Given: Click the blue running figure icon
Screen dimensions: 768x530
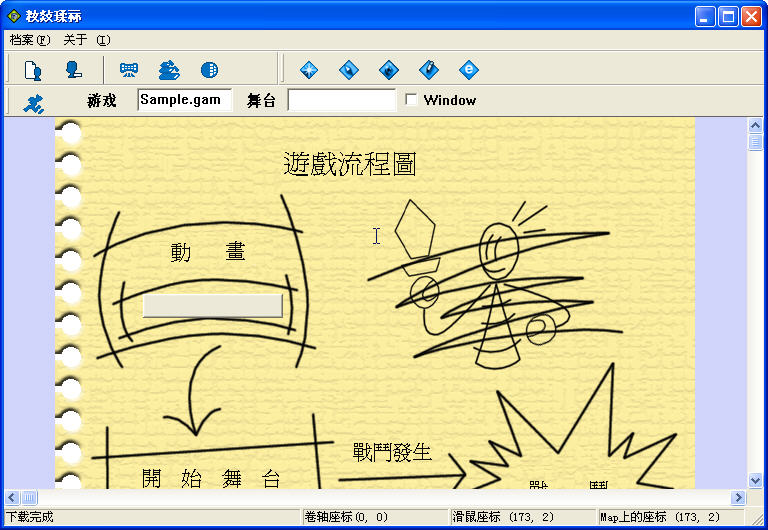Looking at the screenshot, I should [33, 103].
